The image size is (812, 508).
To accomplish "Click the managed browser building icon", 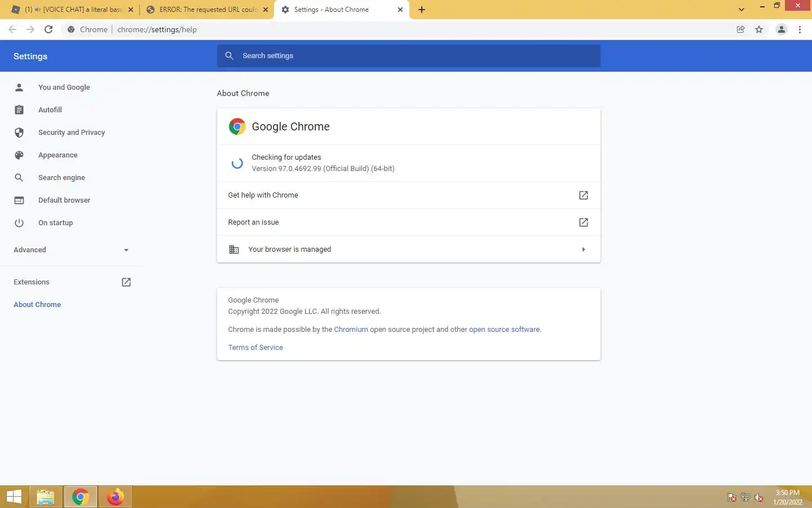I will coord(233,249).
